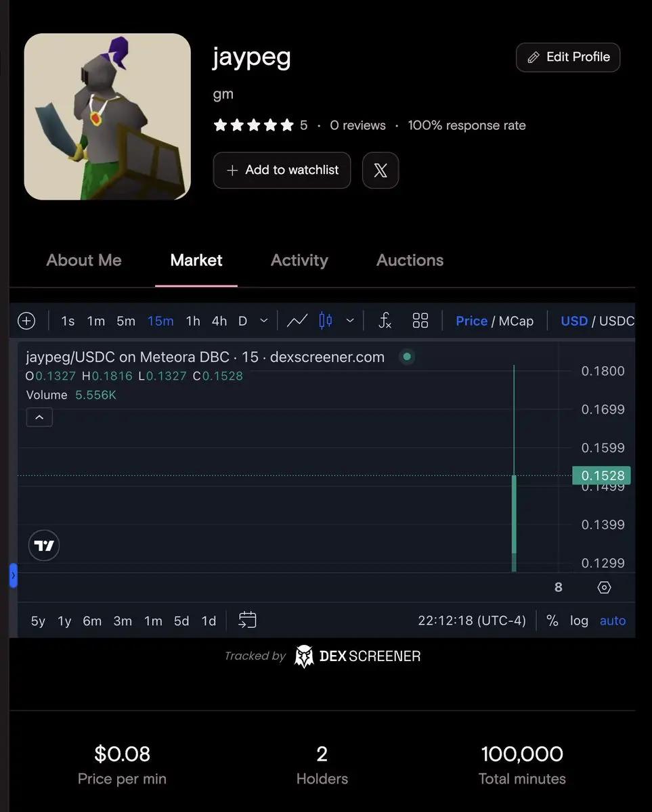The image size is (652, 812).
Task: Open the Auctions tab
Action: tap(410, 261)
